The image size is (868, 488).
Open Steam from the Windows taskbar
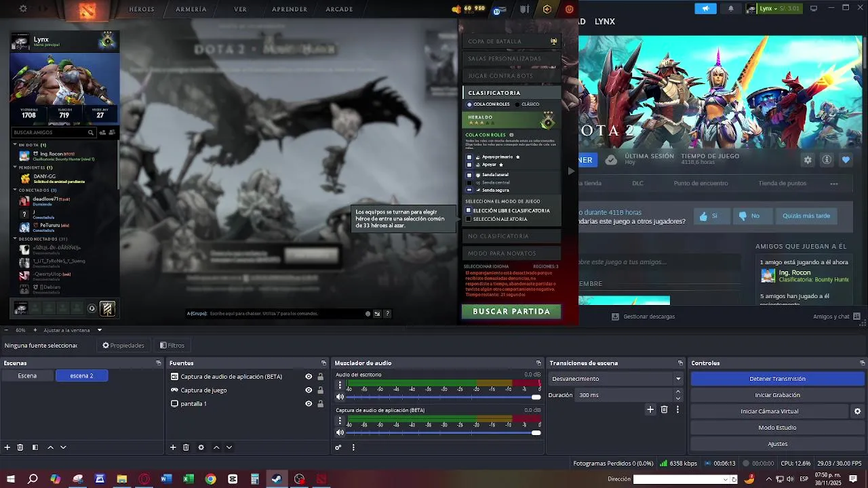277,479
